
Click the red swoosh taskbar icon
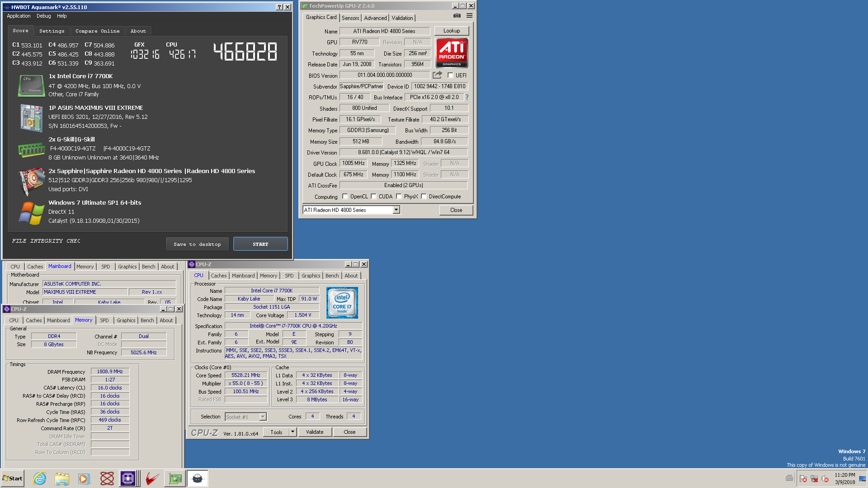click(x=152, y=479)
